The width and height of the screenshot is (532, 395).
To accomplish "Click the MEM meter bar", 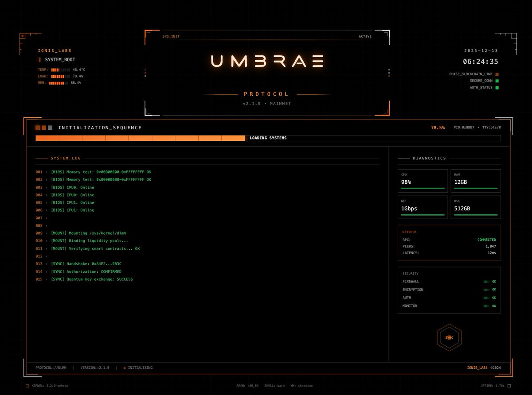I will 59,83.
